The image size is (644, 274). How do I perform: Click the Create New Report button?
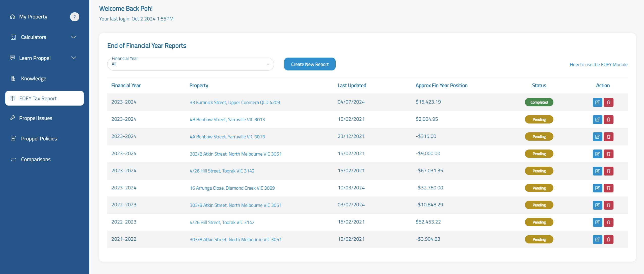pos(310,64)
